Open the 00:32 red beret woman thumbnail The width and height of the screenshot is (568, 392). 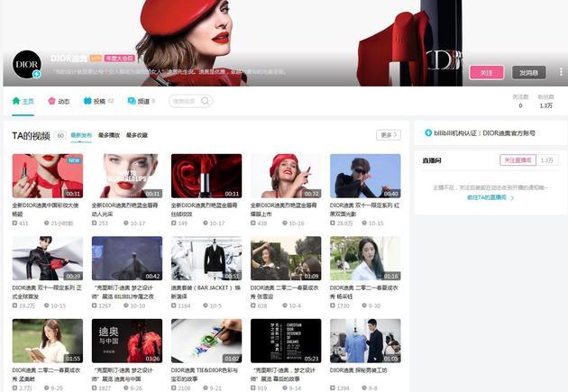(286, 176)
